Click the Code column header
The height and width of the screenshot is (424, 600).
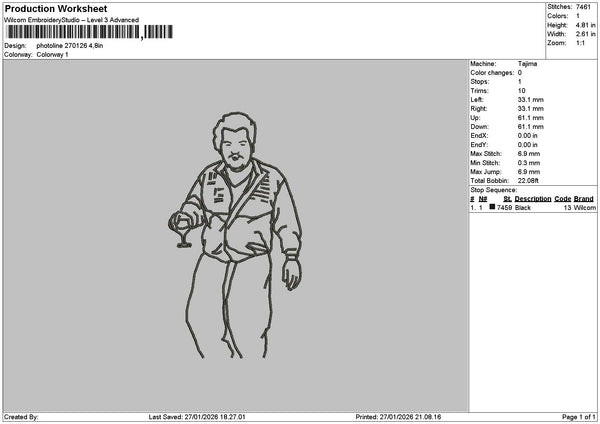click(562, 199)
